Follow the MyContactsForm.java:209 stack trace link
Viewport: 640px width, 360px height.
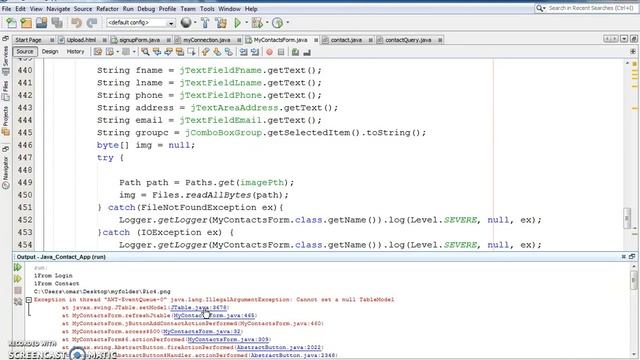point(228,340)
